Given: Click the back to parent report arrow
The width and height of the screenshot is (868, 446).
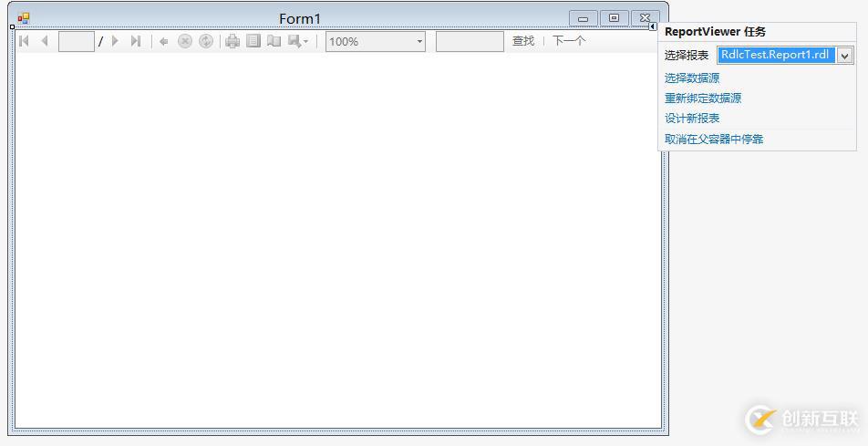Looking at the screenshot, I should 164,42.
